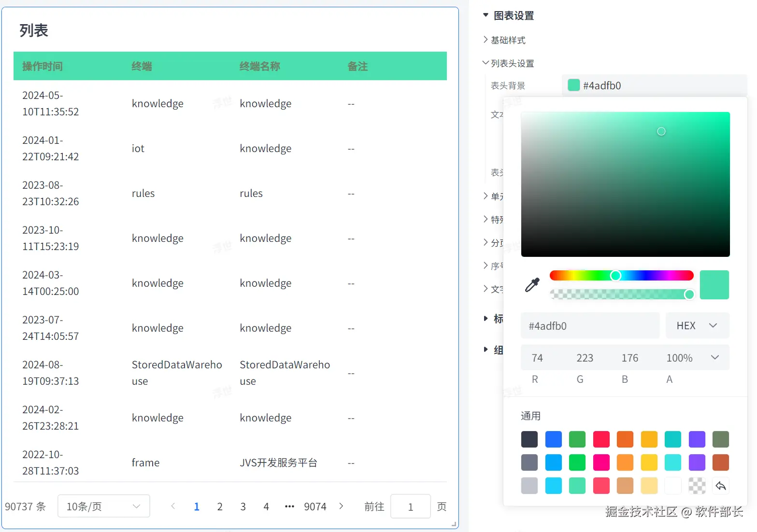
Task: Select the olive gray-green swatch
Action: tap(721, 439)
